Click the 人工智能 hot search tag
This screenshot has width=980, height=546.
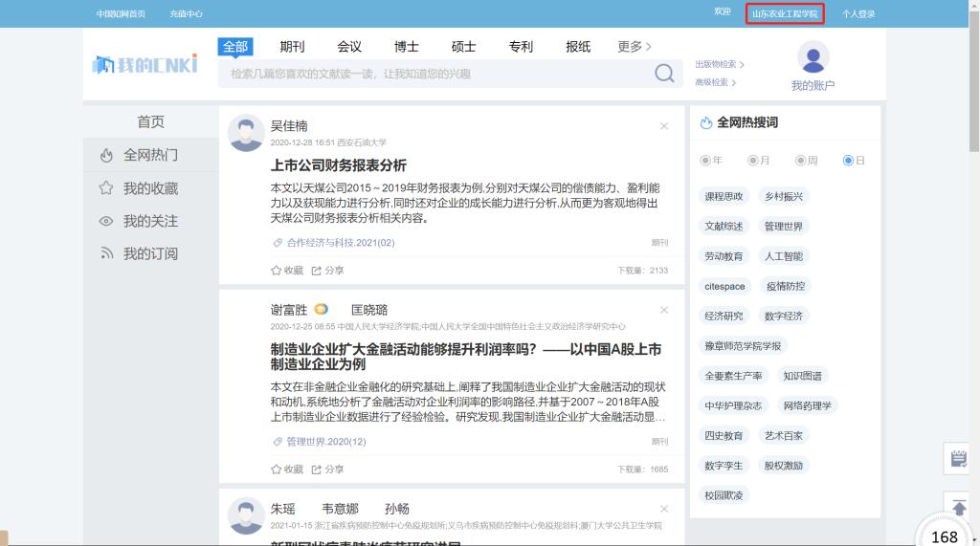click(783, 256)
